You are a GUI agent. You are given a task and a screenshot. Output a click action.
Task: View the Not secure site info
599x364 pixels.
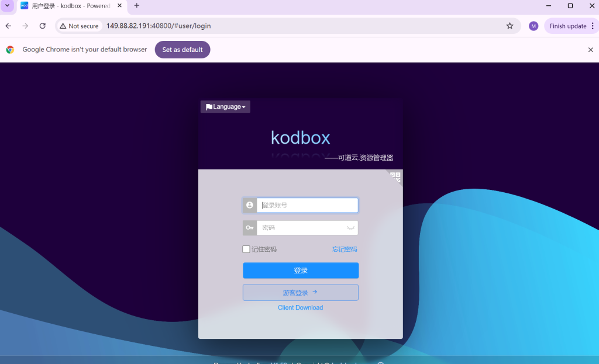[80, 26]
